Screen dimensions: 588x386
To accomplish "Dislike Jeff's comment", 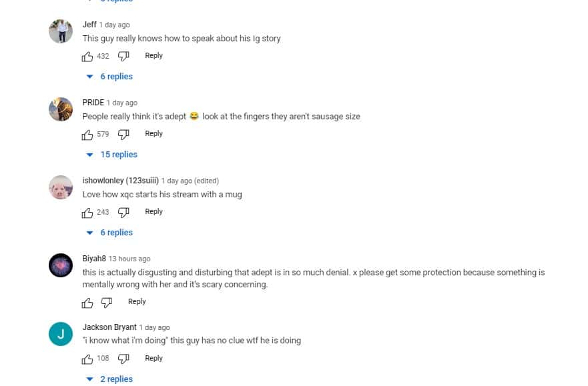I will pyautogui.click(x=123, y=57).
